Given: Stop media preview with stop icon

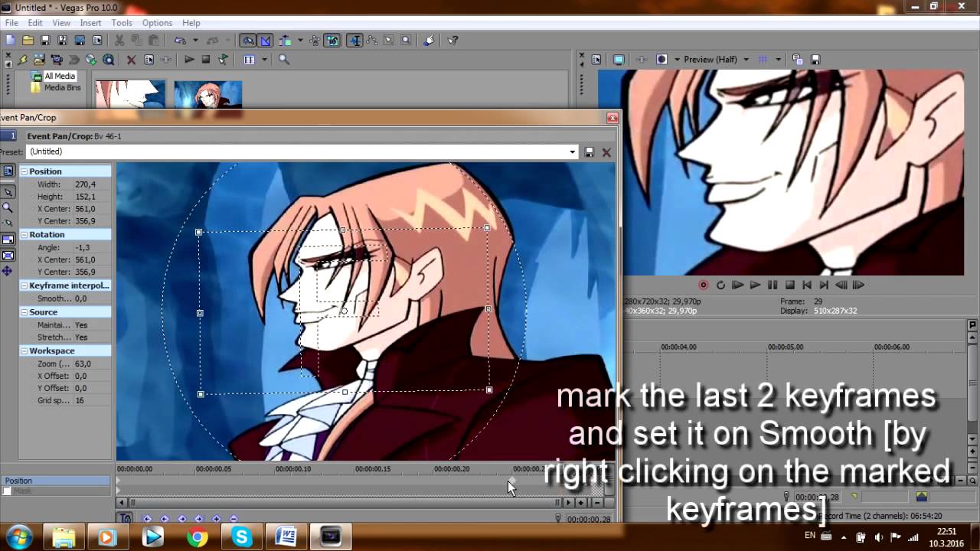Looking at the screenshot, I should pyautogui.click(x=206, y=59).
